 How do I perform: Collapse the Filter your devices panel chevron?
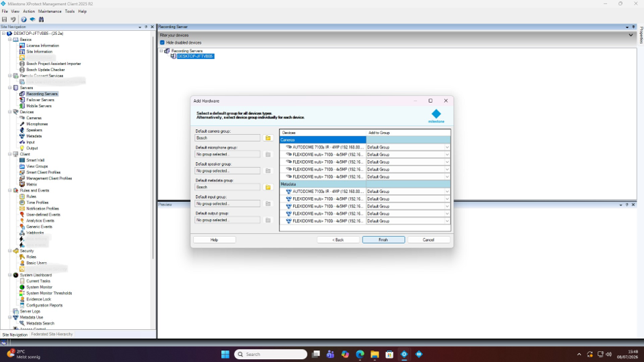coord(631,36)
